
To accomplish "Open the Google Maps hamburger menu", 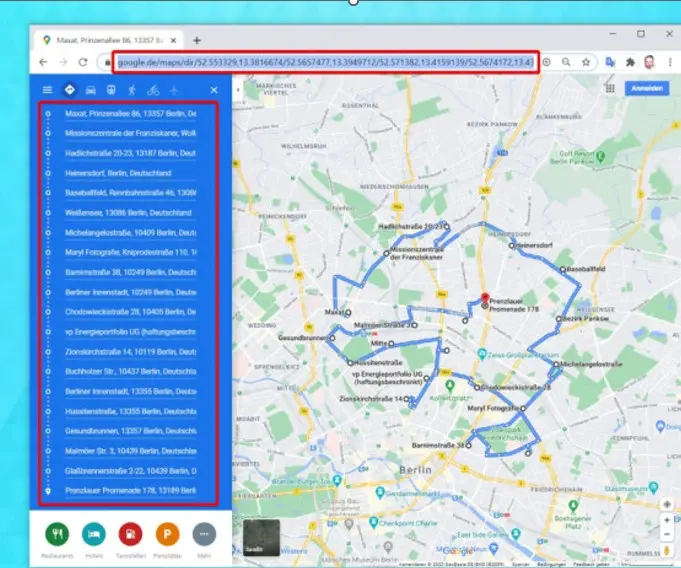I will click(x=47, y=90).
